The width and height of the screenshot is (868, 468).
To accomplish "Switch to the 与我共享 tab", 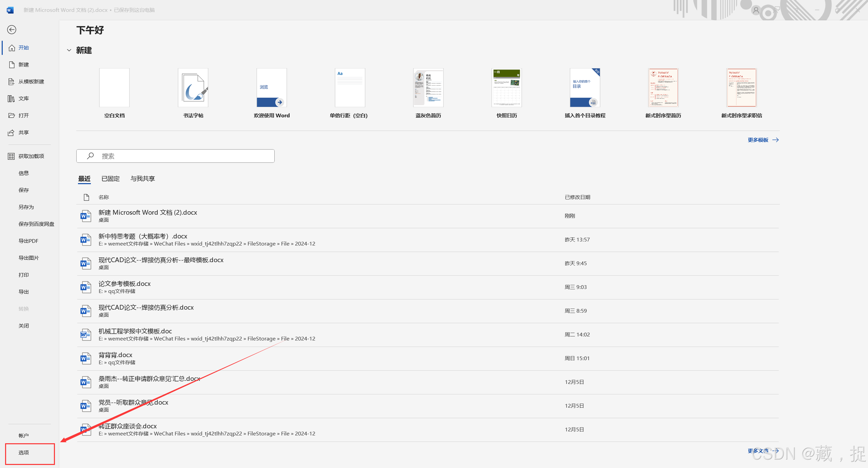I will pos(142,179).
